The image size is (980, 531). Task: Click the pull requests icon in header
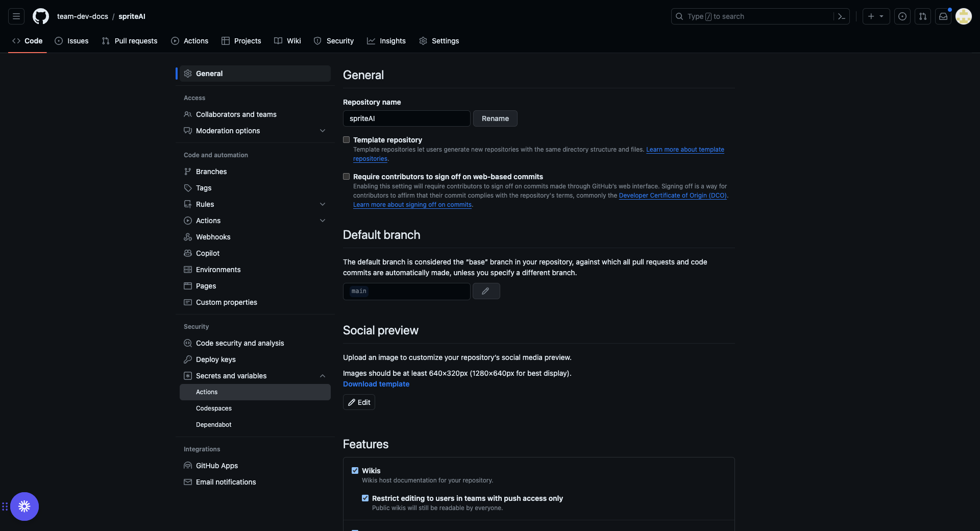[923, 16]
